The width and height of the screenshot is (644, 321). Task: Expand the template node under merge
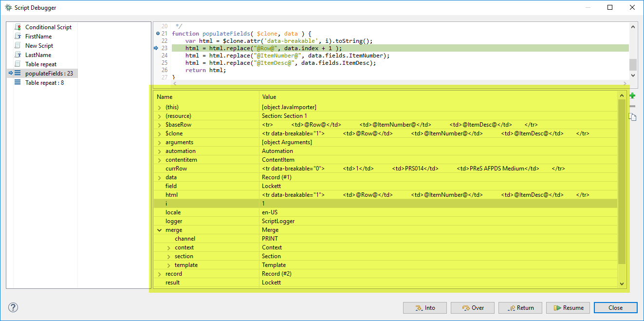169,265
